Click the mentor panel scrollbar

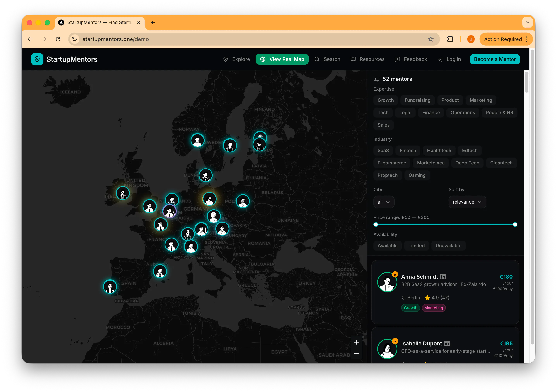click(x=526, y=82)
